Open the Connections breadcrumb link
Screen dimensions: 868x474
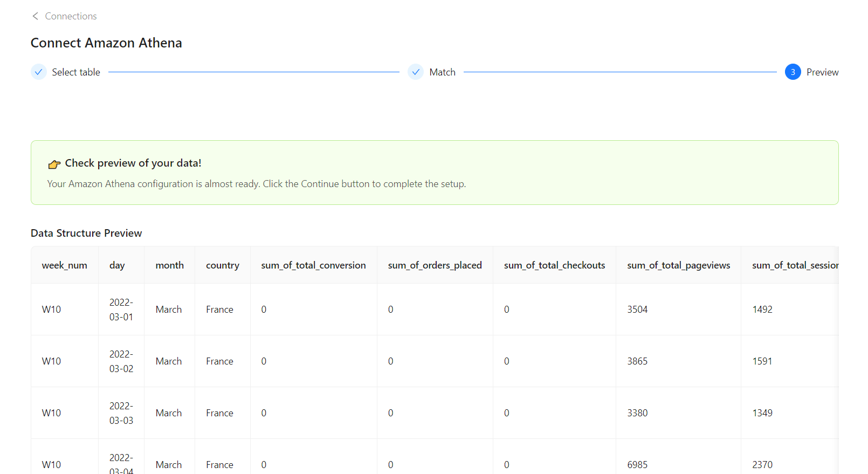tap(71, 16)
